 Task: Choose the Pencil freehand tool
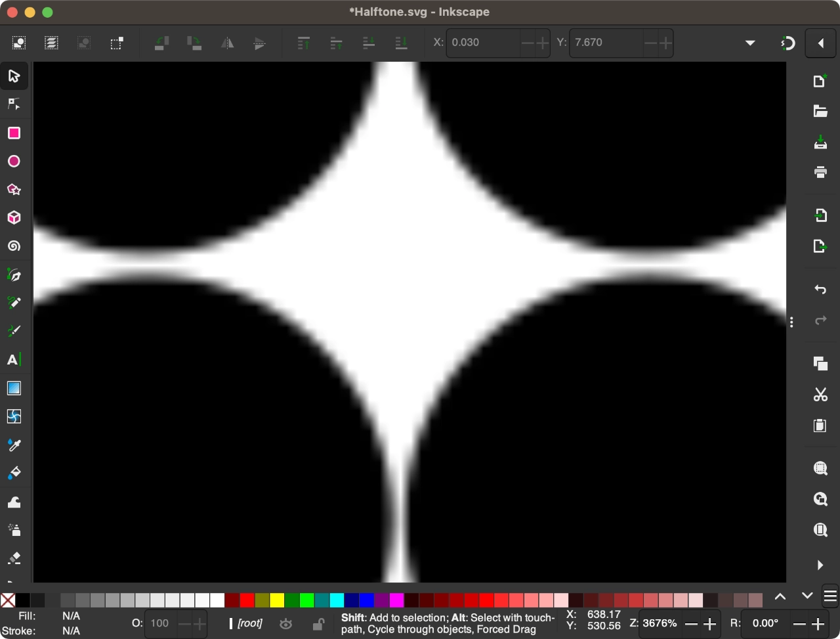point(14,303)
